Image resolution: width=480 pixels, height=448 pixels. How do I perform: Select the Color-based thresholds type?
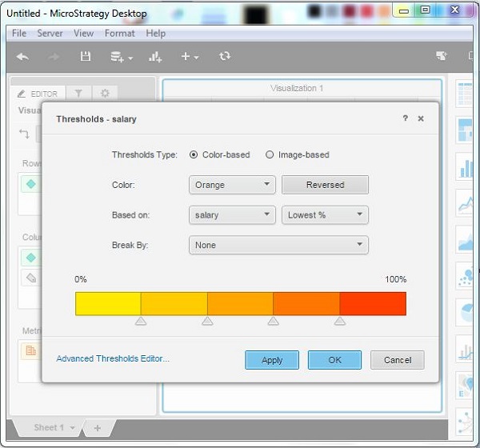pos(194,155)
